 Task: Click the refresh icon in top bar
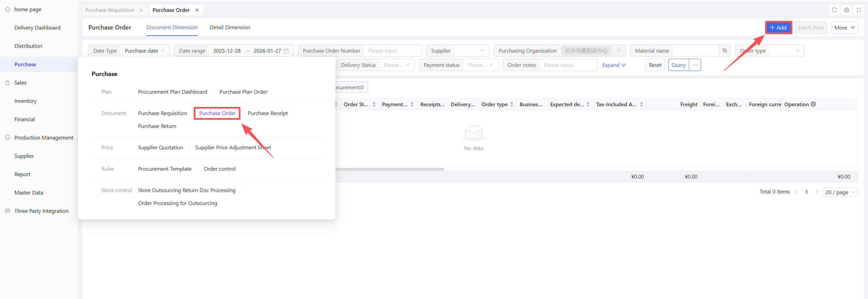coord(834,10)
